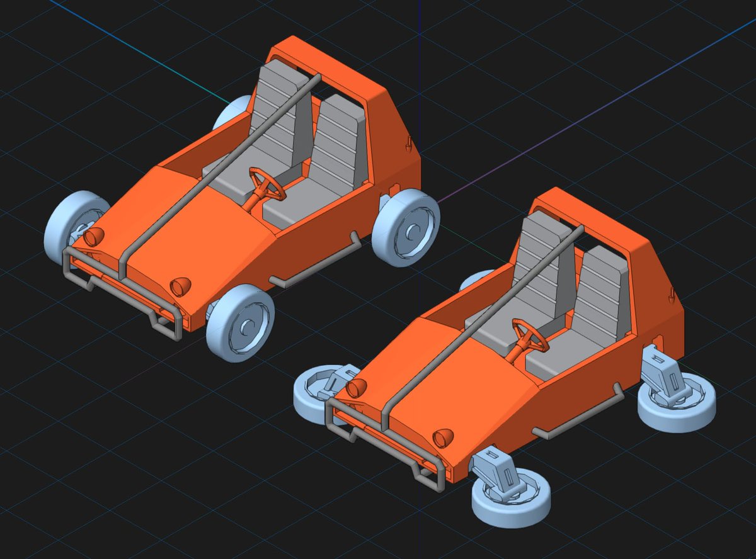Click wheel arm bracket above folded near rear wheel
This screenshot has width=756, height=559.
pos(665,375)
